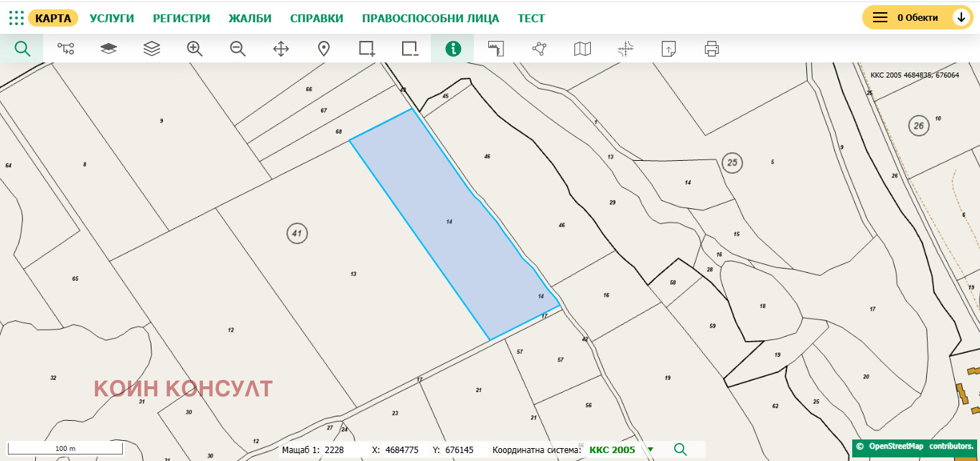Open the stacked layers selector
Viewport: 980px width, 461px height.
(x=151, y=49)
